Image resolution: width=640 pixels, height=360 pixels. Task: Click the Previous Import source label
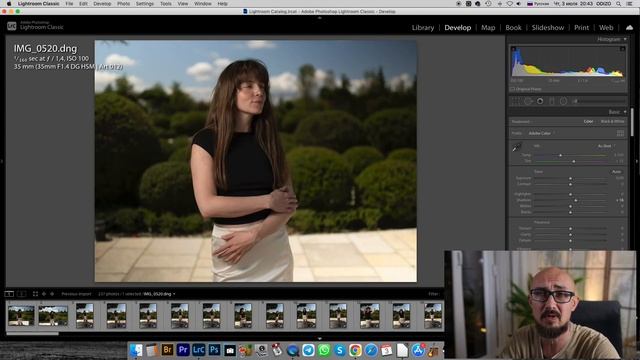coord(76,294)
